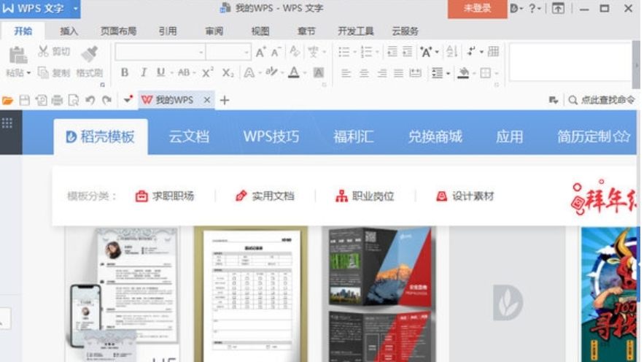
Task: Click the 未登录 login button
Action: coord(477,9)
